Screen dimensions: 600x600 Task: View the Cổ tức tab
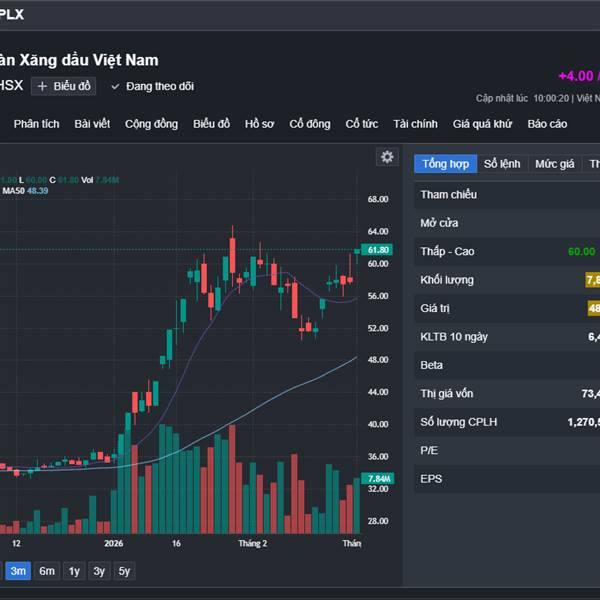pyautogui.click(x=362, y=124)
